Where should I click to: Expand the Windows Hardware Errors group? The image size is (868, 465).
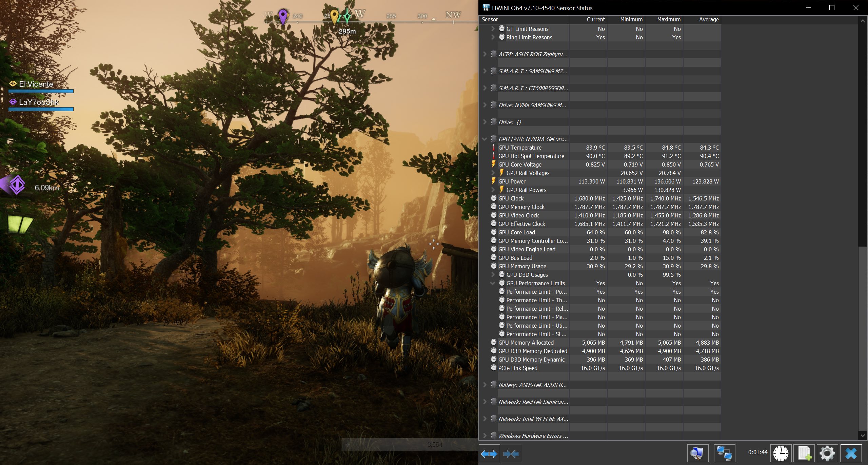pos(485,436)
